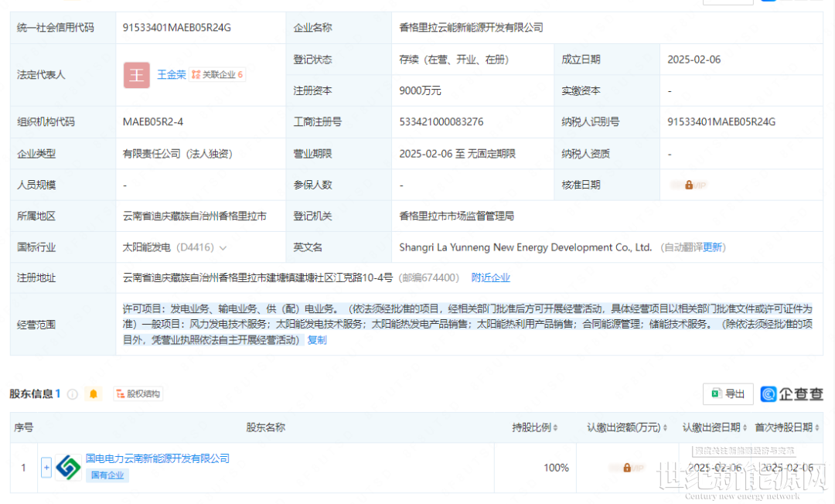Screen dimensions: 835x504
Task: Click the VIP lock icon in 核准日期 row
Action: [x=689, y=186]
